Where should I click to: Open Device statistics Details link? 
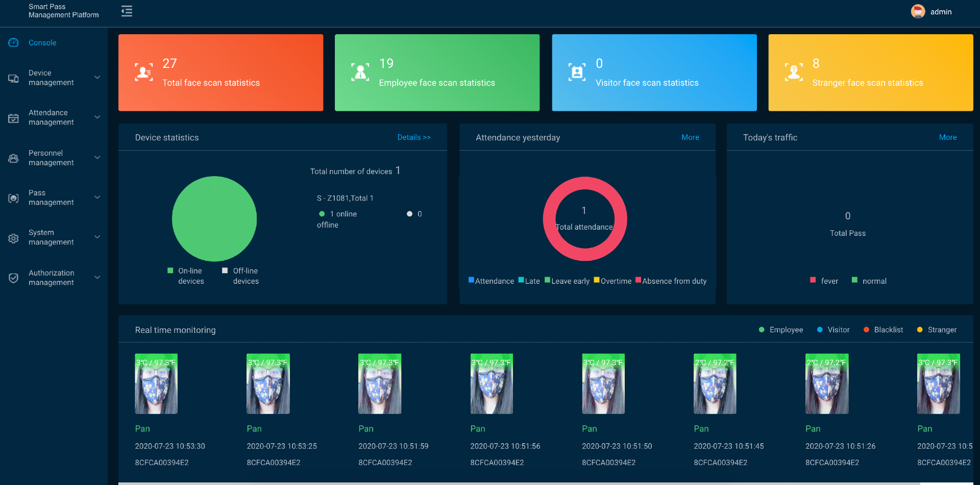coord(414,137)
